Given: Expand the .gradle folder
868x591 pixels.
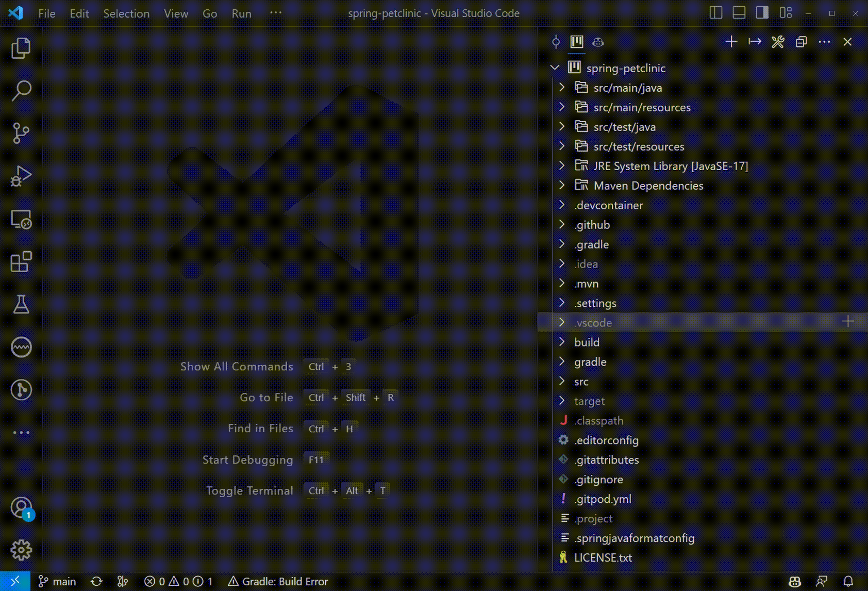Looking at the screenshot, I should pos(562,244).
